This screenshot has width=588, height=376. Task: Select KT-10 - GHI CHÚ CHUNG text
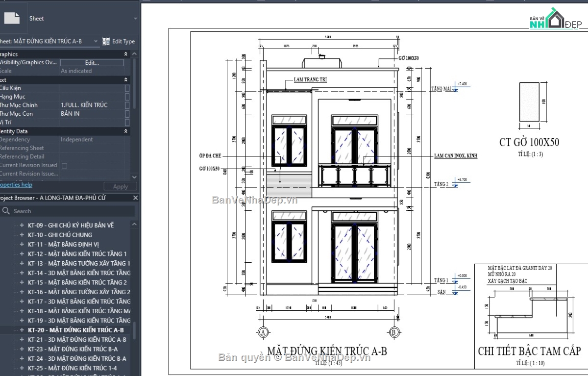[x=60, y=235]
